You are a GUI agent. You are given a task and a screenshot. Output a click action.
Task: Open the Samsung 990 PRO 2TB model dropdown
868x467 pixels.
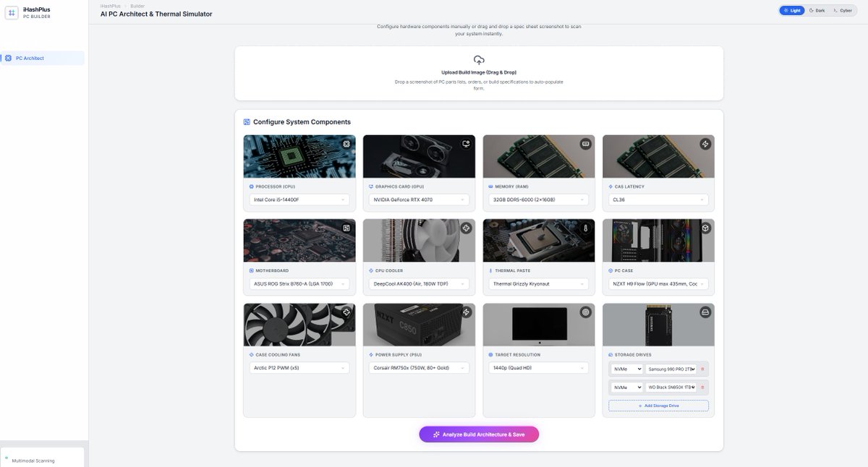point(671,369)
